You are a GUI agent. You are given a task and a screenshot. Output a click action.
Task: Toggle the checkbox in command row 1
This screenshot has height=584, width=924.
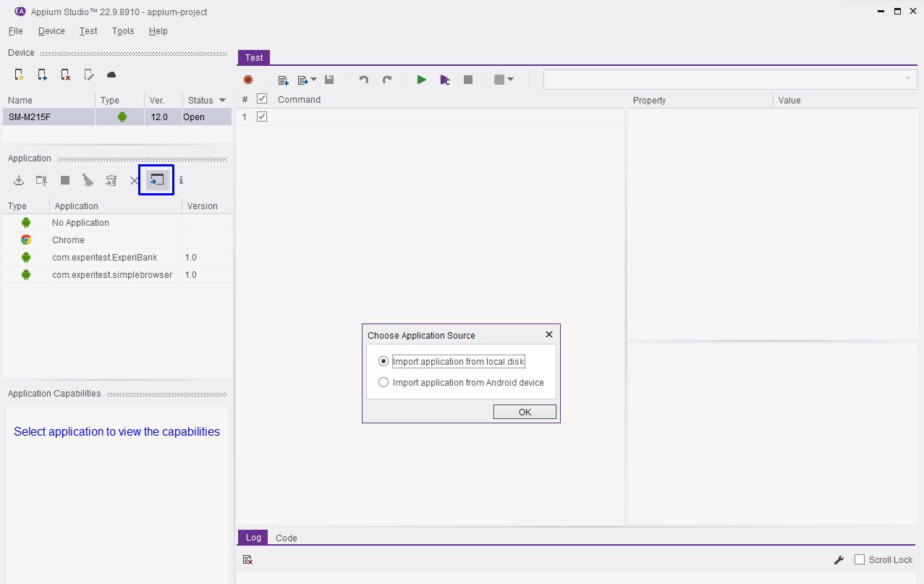click(262, 117)
